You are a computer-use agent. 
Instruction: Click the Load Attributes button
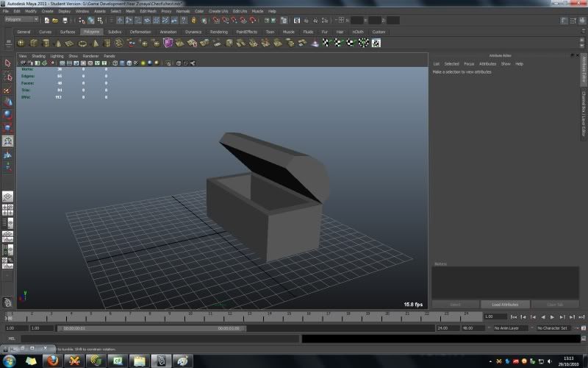504,304
